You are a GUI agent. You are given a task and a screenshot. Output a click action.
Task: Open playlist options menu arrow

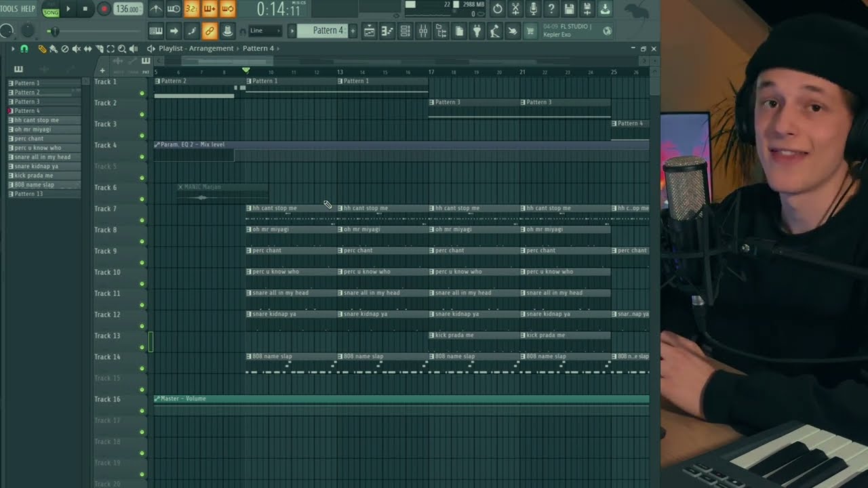point(12,49)
